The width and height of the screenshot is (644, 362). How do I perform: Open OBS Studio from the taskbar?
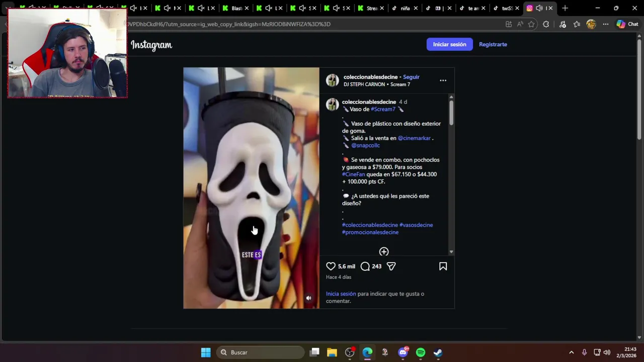(350, 352)
